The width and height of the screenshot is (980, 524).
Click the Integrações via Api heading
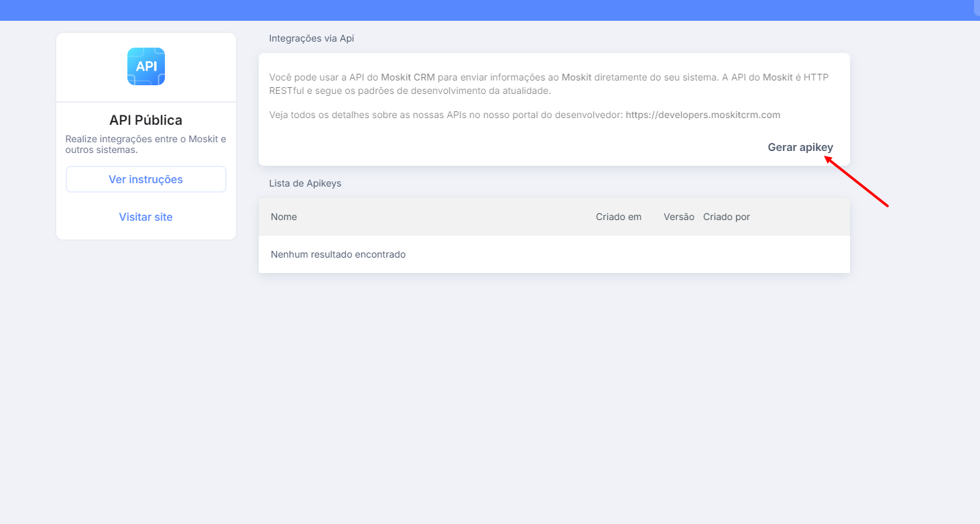311,38
